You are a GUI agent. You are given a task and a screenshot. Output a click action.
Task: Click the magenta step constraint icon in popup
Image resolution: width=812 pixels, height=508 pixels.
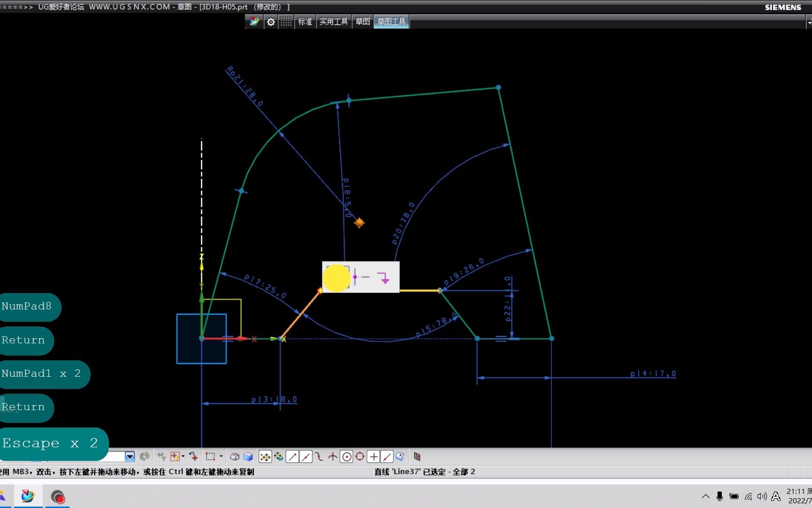tap(384, 278)
